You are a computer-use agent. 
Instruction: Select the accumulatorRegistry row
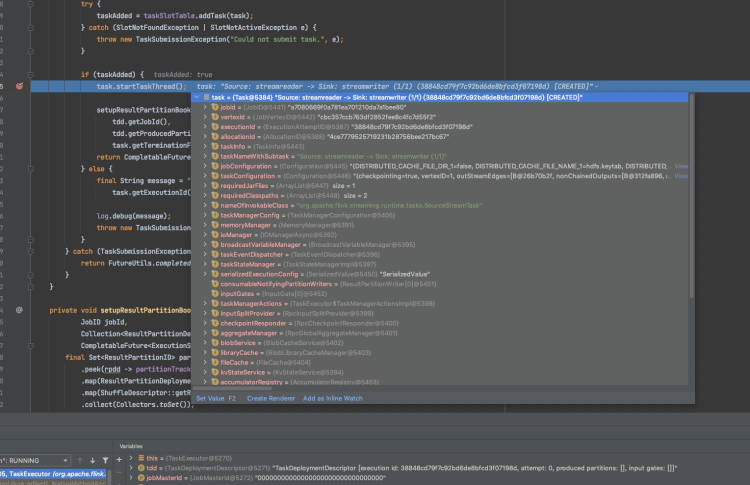pyautogui.click(x=440, y=382)
